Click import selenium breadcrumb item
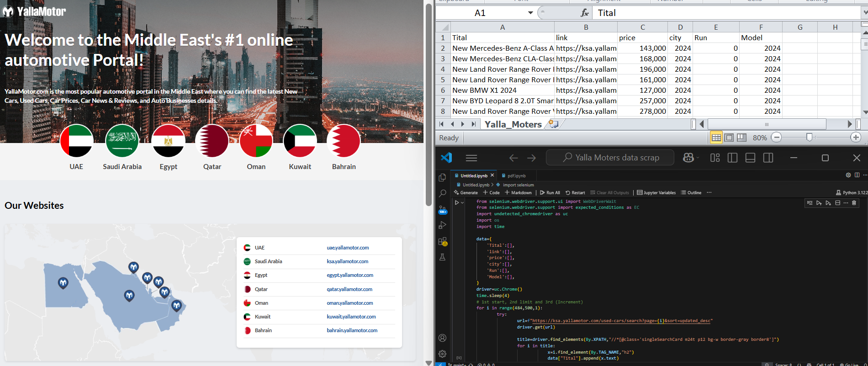Viewport: 868px width, 366px height. click(x=515, y=185)
